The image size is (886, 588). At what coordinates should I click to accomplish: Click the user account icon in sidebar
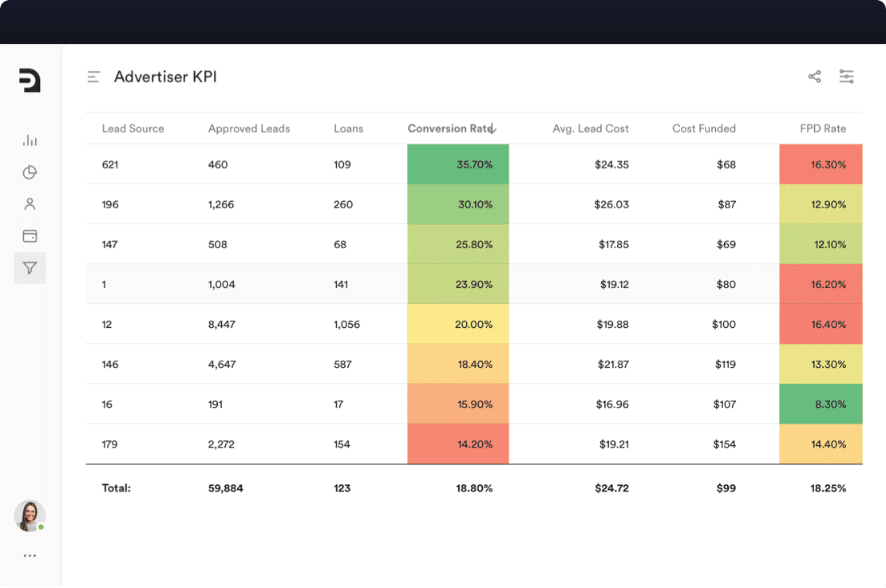30,203
